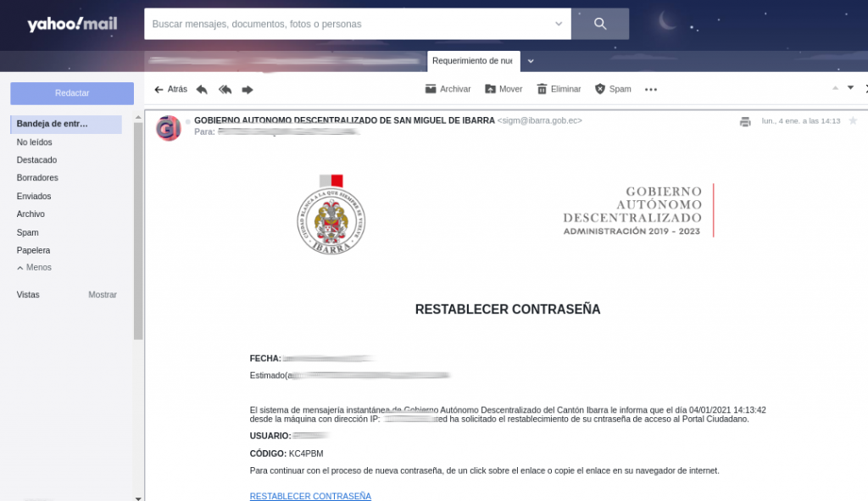The image size is (868, 501).
Task: Mark the message as Spam
Action: 613,89
